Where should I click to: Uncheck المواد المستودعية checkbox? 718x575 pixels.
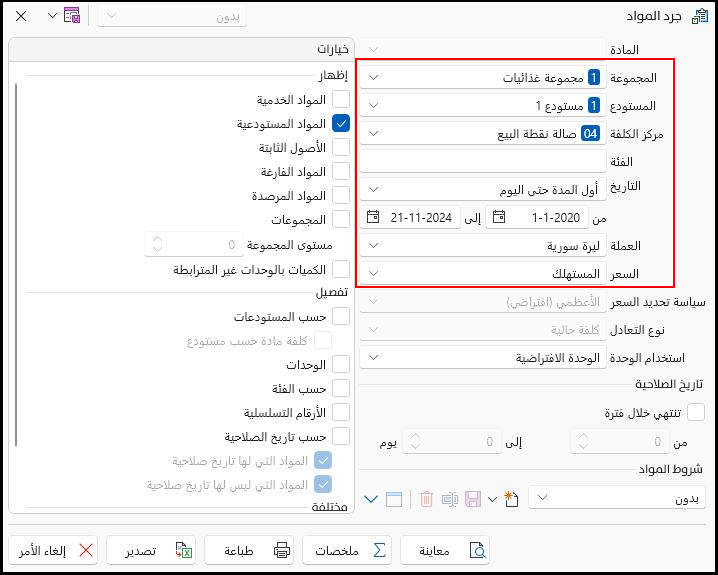pyautogui.click(x=341, y=124)
